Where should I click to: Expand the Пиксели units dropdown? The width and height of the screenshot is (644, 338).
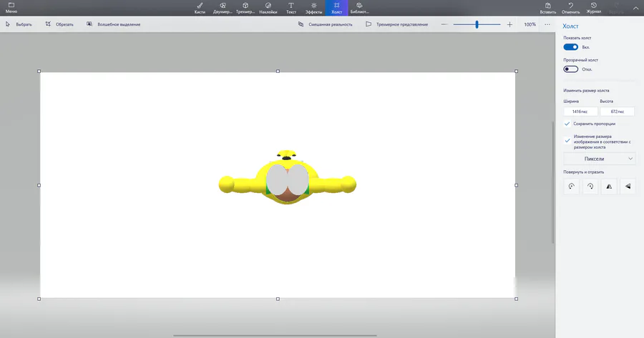[x=600, y=159]
